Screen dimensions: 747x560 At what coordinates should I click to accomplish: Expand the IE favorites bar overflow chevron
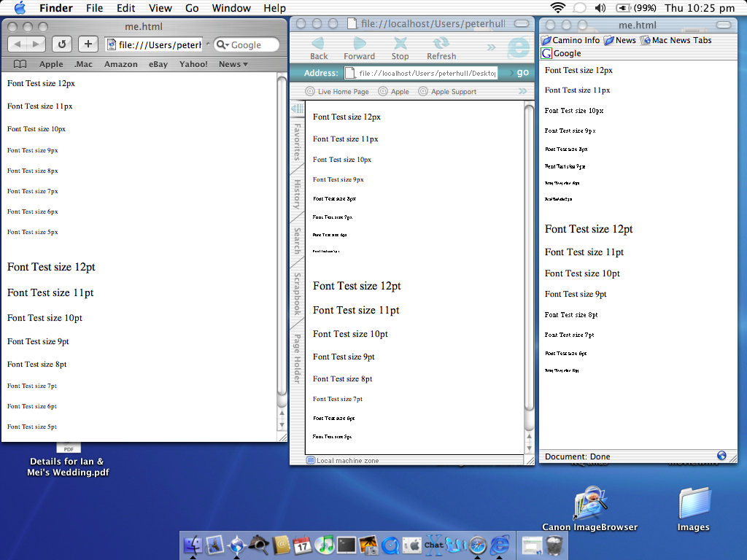tap(522, 91)
